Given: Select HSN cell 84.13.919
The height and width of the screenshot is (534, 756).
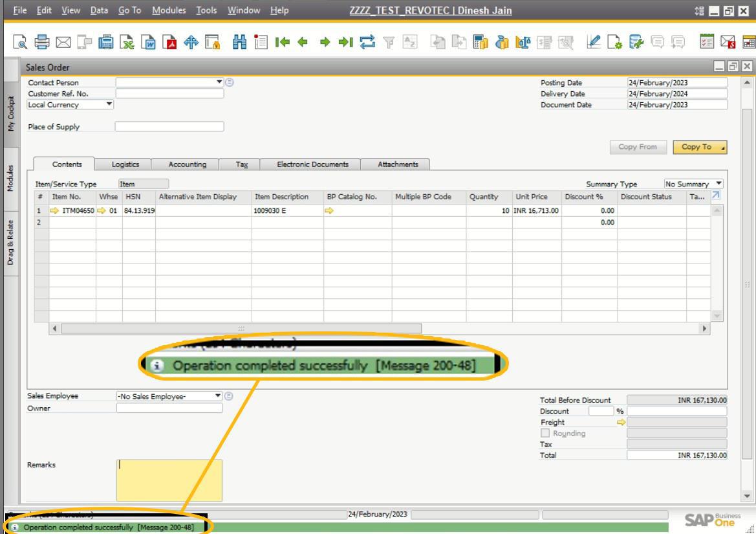Looking at the screenshot, I should 139,211.
